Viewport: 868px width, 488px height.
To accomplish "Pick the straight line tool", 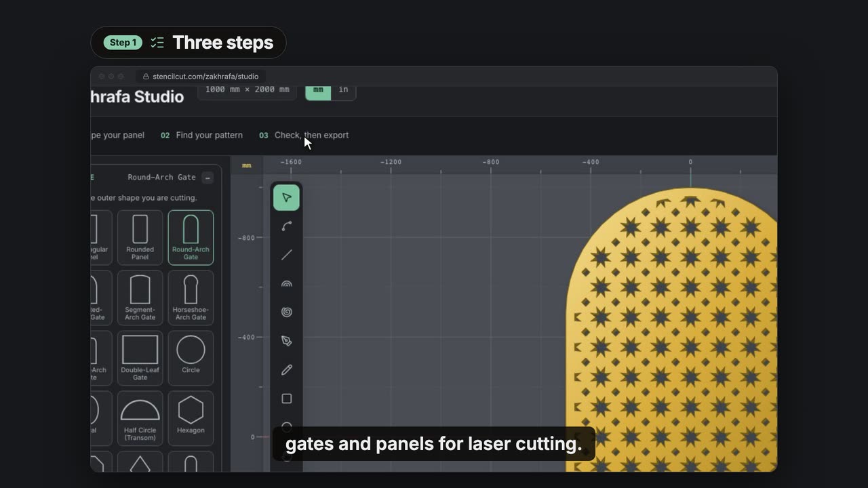I will pyautogui.click(x=286, y=255).
